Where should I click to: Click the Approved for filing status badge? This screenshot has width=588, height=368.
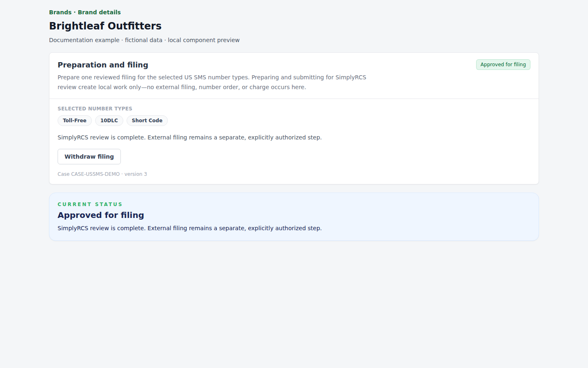[503, 65]
